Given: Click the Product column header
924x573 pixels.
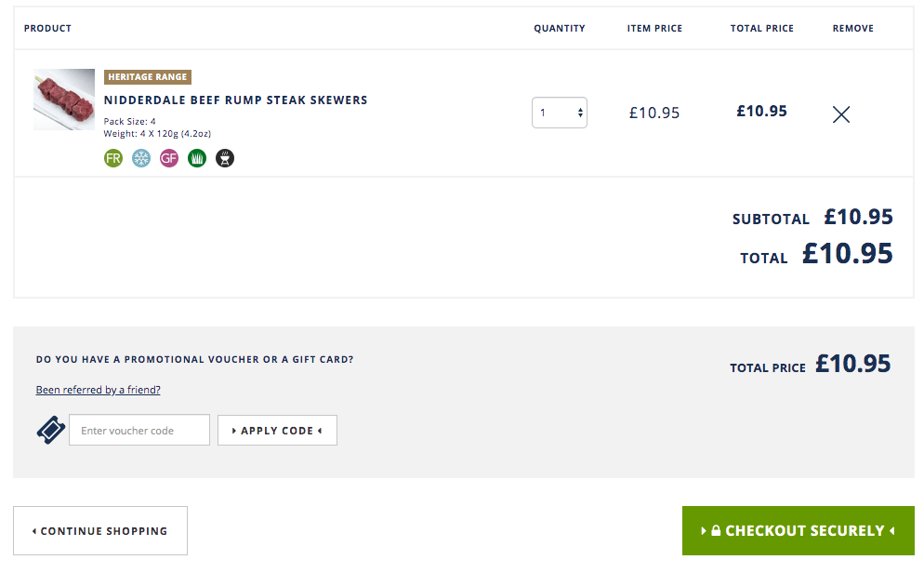Looking at the screenshot, I should [x=47, y=28].
